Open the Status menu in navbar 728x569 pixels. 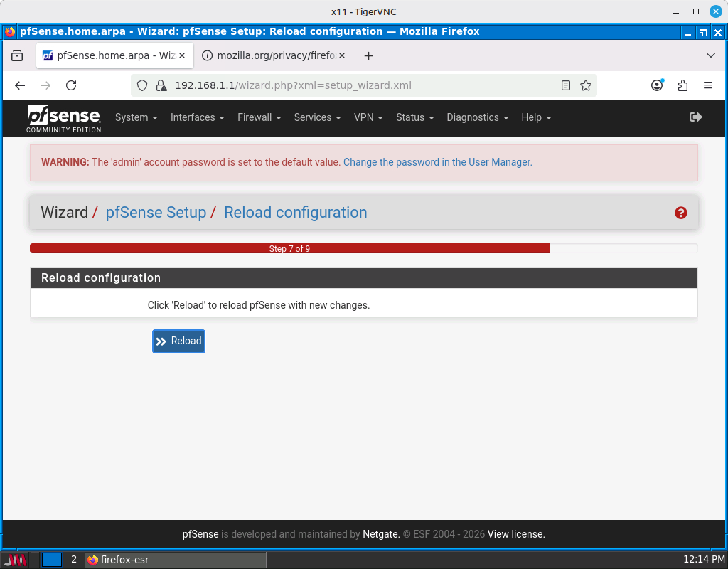(414, 117)
